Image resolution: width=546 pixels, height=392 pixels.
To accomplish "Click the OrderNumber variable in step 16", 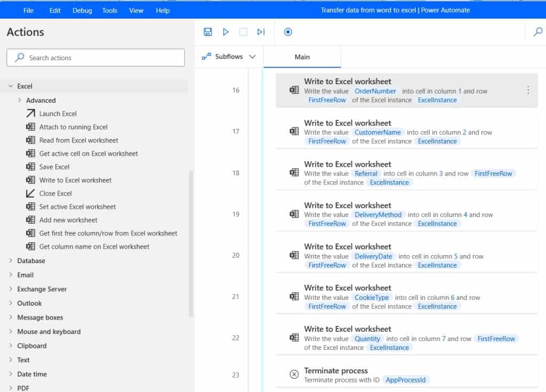I will coord(375,91).
